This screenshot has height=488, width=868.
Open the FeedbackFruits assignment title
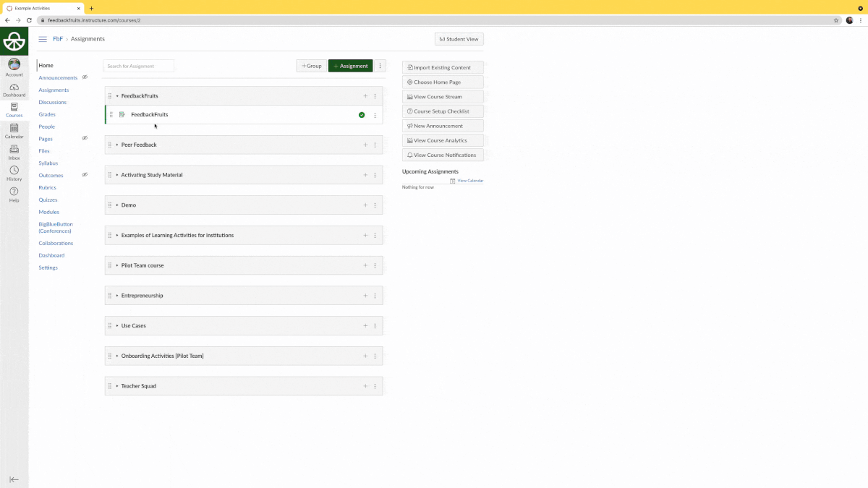click(149, 115)
